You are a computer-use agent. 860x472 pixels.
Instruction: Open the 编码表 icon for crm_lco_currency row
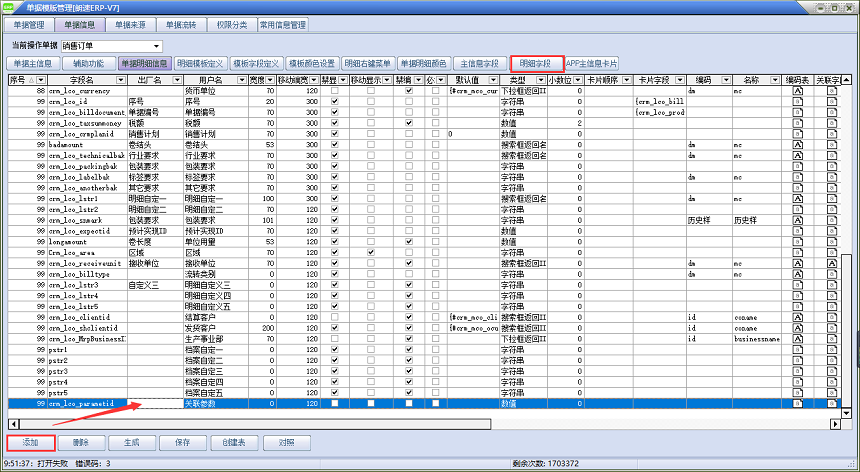(798, 91)
